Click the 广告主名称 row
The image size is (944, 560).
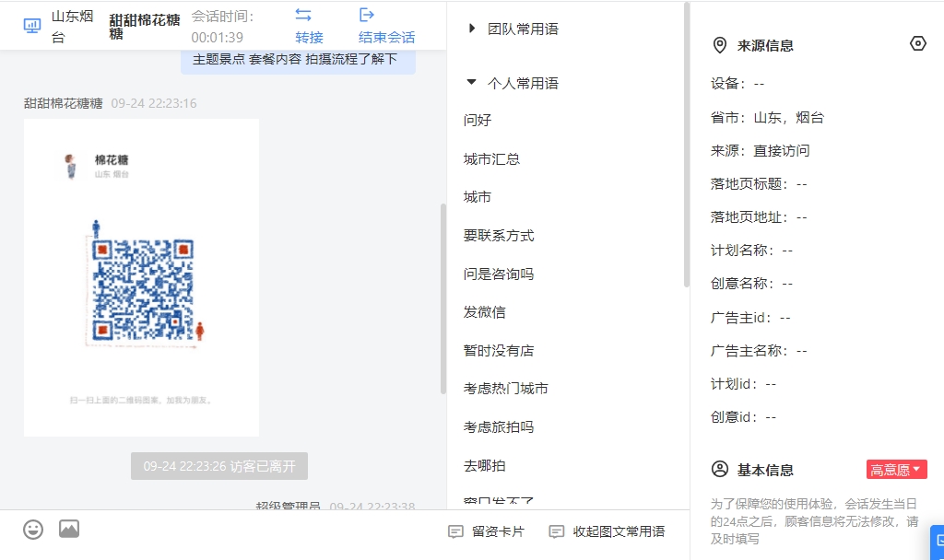[759, 351]
